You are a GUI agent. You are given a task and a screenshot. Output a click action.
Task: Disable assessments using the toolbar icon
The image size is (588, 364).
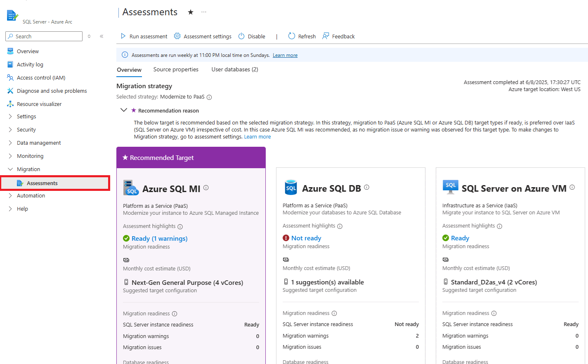pos(251,36)
